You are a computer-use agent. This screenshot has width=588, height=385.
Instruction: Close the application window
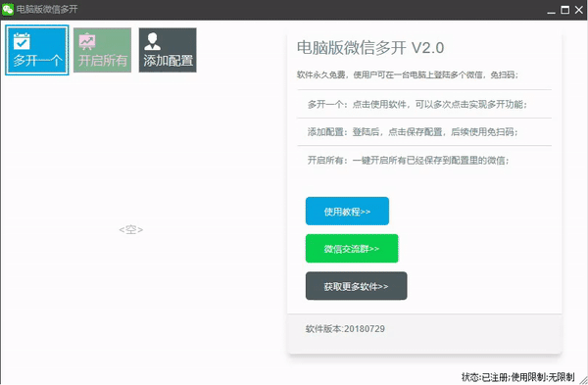[x=579, y=10]
